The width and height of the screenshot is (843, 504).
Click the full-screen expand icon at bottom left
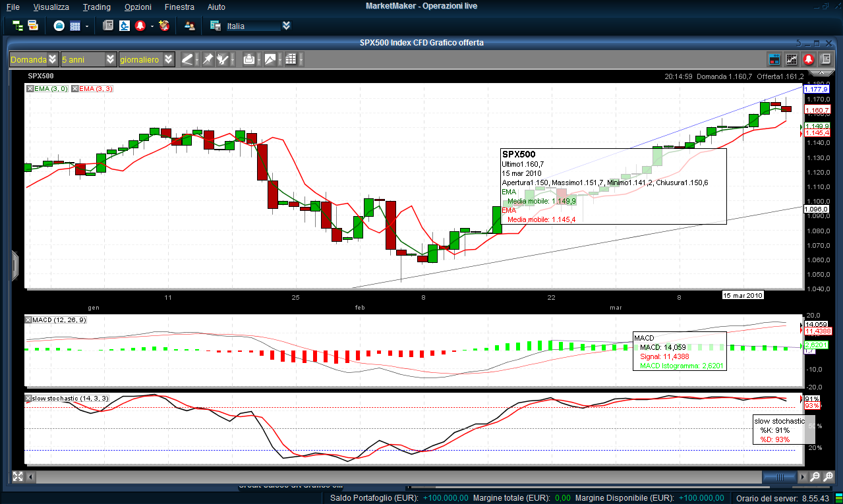click(x=18, y=476)
